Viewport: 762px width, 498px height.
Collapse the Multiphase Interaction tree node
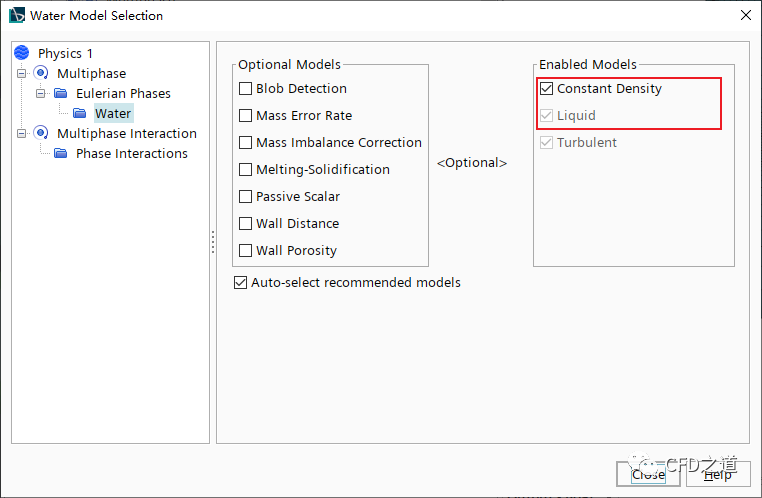pyautogui.click(x=22, y=133)
